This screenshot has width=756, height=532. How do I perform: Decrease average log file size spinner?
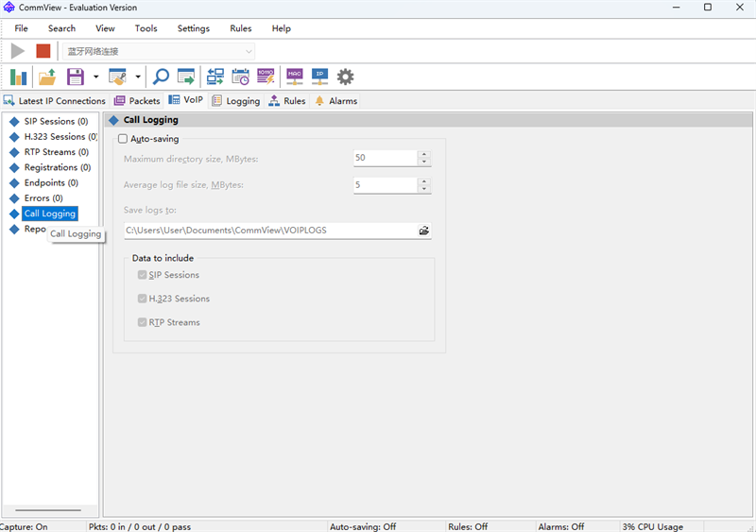(x=424, y=189)
